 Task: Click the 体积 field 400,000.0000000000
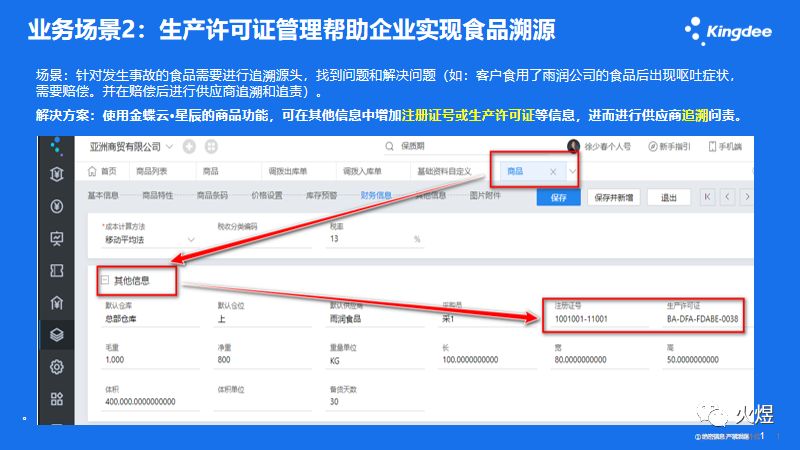[x=151, y=402]
